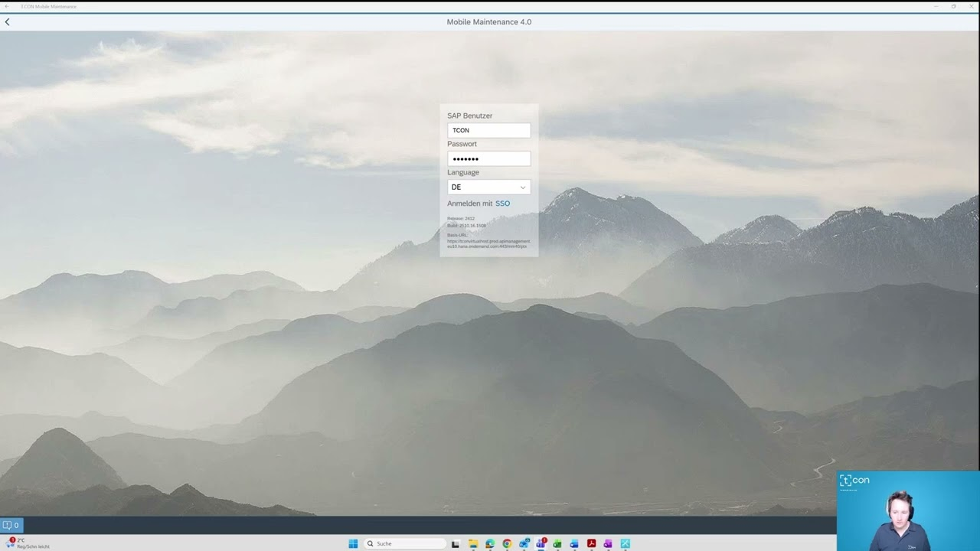The width and height of the screenshot is (980, 551).
Task: Open the weather widget showing 2°C
Action: 28,543
